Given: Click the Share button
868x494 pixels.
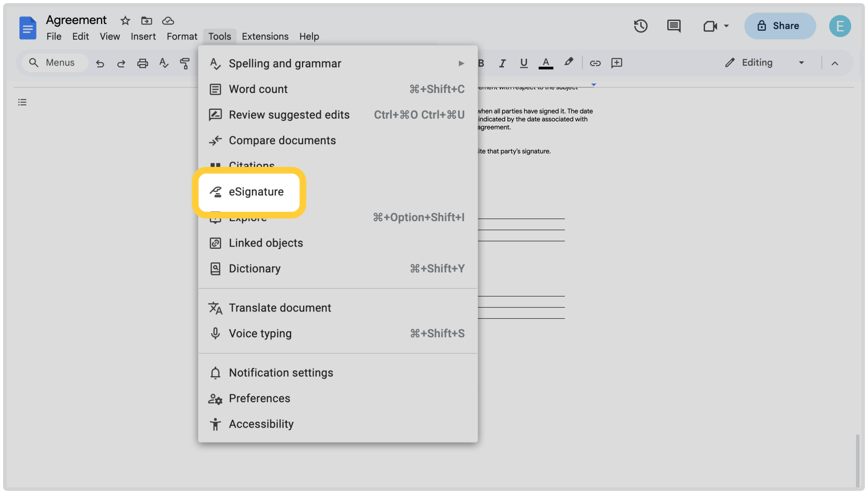Looking at the screenshot, I should [780, 26].
